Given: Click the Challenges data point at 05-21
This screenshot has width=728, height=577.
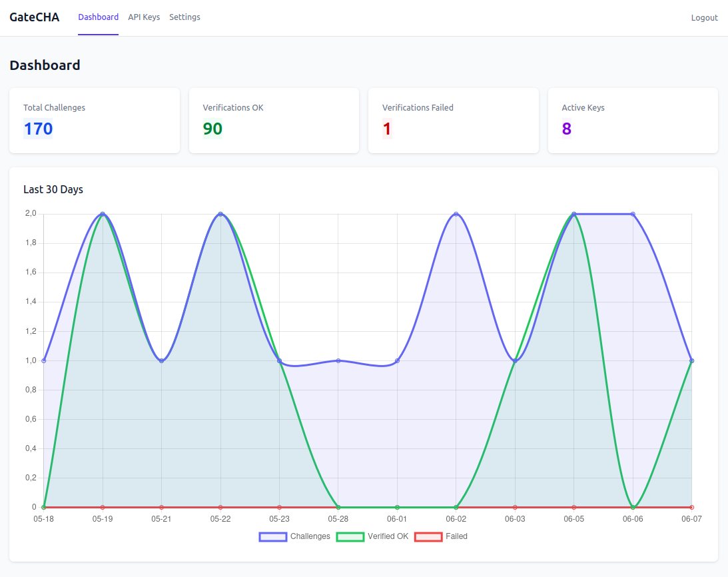Looking at the screenshot, I should click(162, 360).
